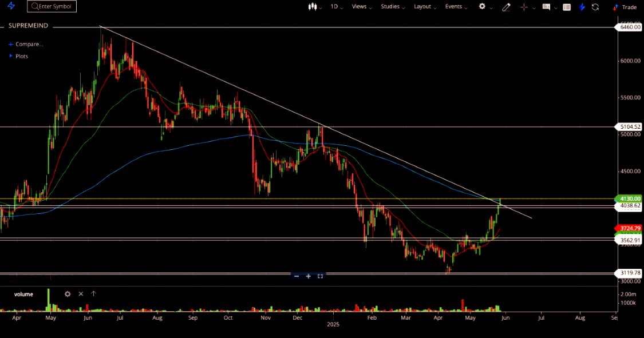Expand the comment annotation dropdown arrow
This screenshot has width=644, height=338.
[556, 8]
